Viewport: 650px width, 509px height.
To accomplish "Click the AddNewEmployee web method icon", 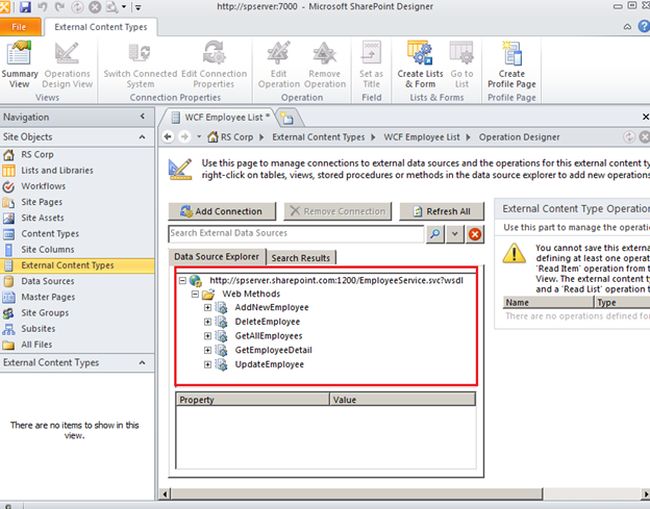I will (221, 307).
